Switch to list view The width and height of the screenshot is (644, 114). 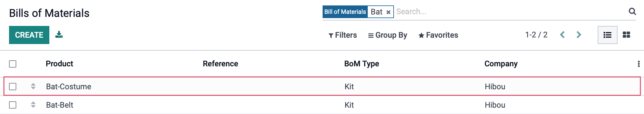[x=607, y=35]
